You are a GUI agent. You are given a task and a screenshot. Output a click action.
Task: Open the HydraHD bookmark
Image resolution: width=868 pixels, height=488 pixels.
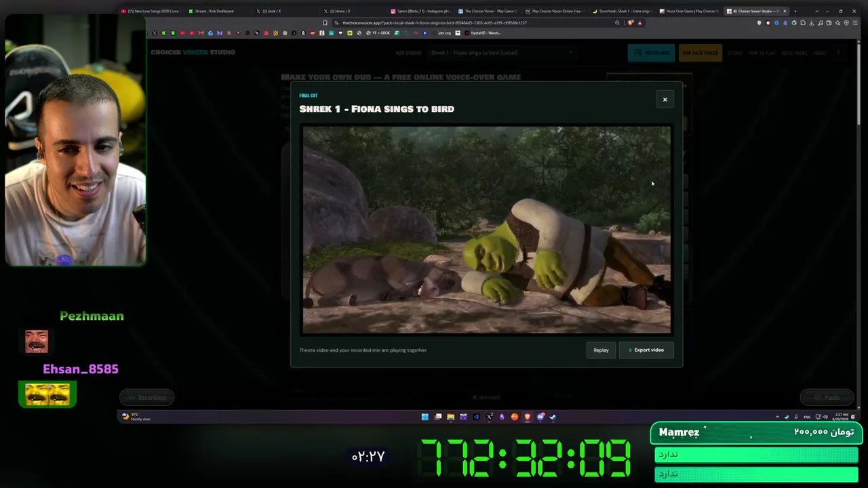[x=481, y=33]
